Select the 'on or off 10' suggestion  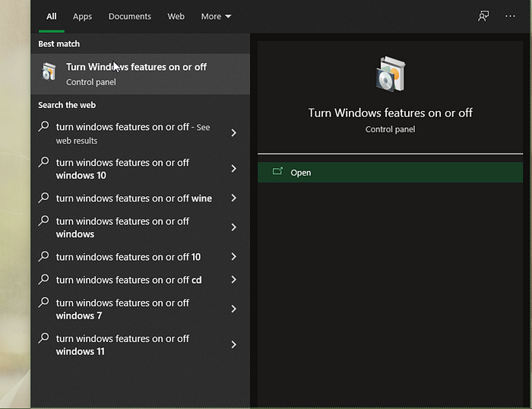140,257
